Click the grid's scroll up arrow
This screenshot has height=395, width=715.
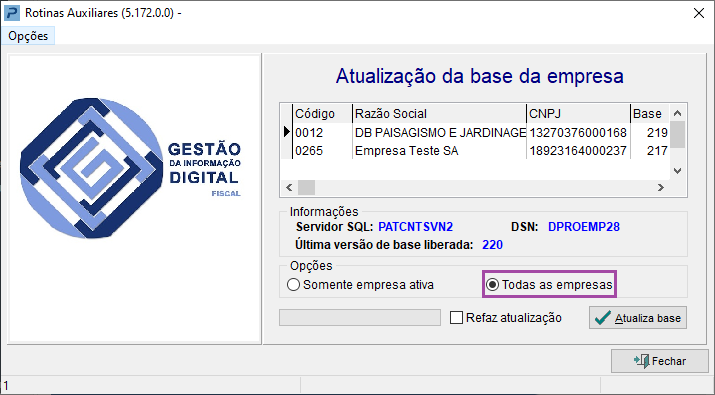click(678, 113)
